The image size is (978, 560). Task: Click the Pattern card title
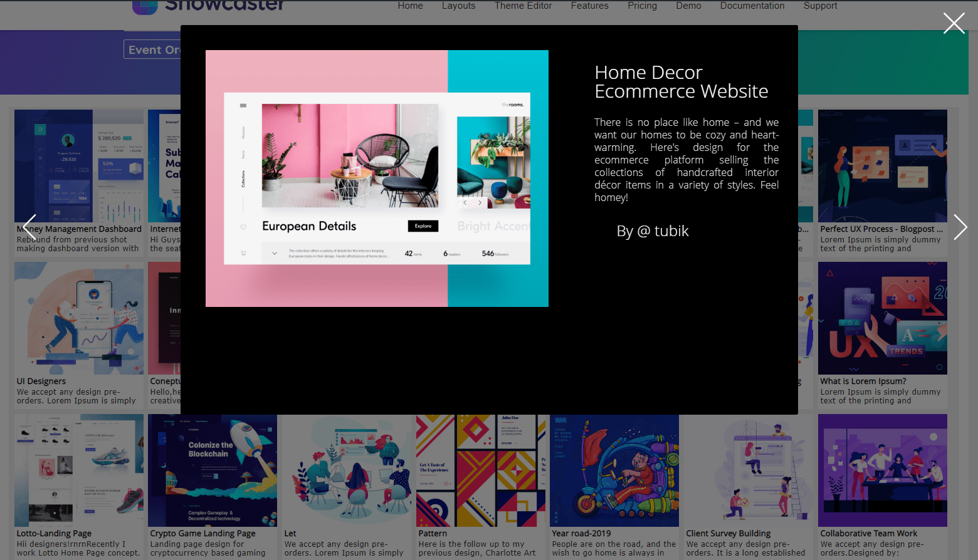[433, 534]
